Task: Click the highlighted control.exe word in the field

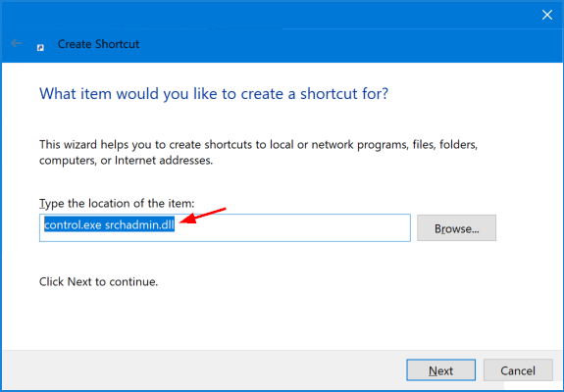Action: coord(73,225)
